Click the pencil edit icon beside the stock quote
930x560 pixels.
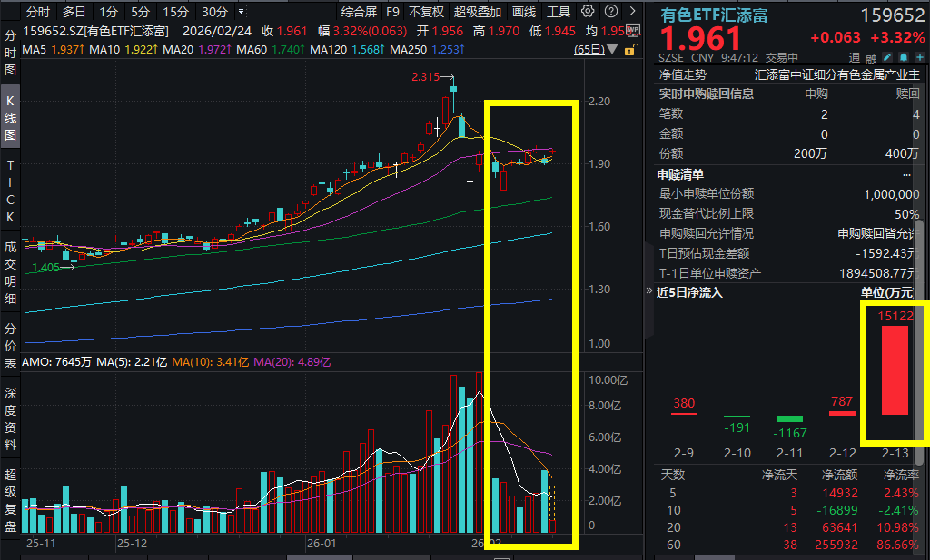click(887, 56)
